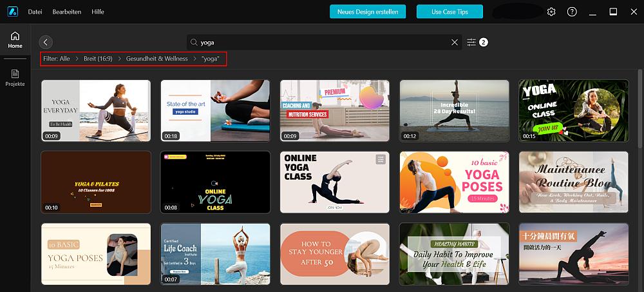
Task: Click the search magnifier icon
Action: click(194, 42)
